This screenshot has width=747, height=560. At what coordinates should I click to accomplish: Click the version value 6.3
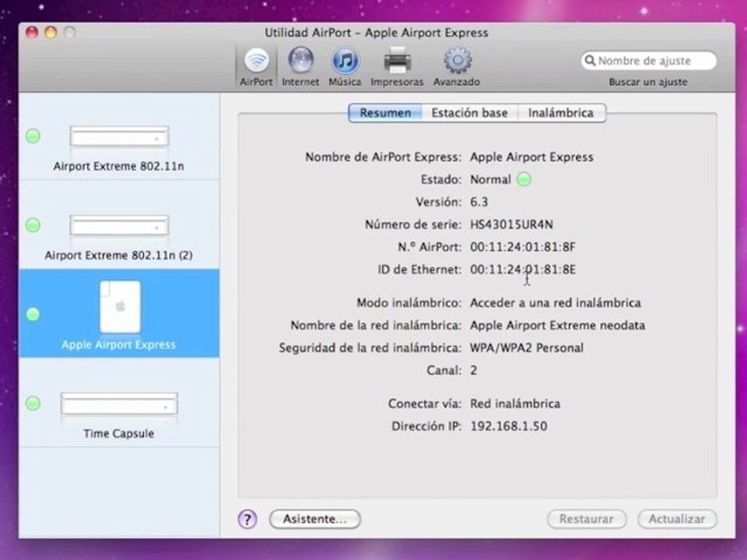479,202
